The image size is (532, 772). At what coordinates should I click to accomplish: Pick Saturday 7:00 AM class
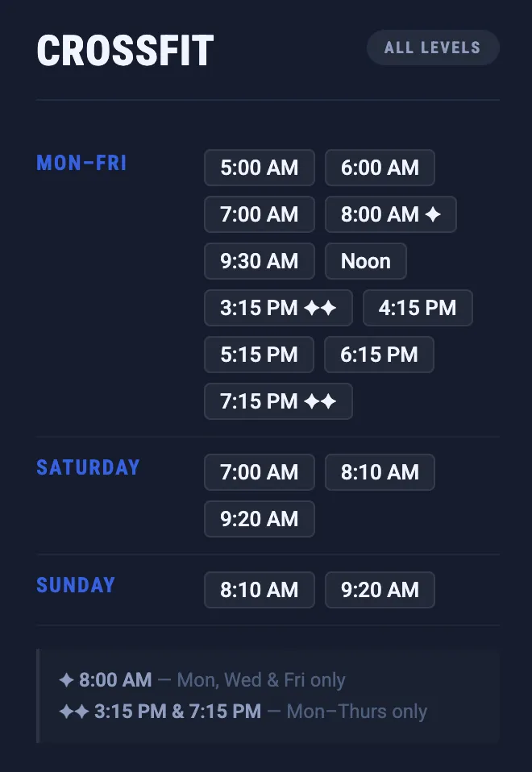(259, 472)
